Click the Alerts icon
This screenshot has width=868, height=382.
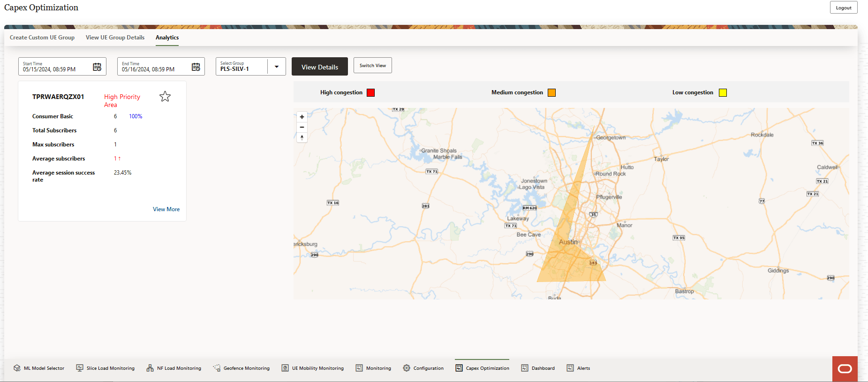570,368
